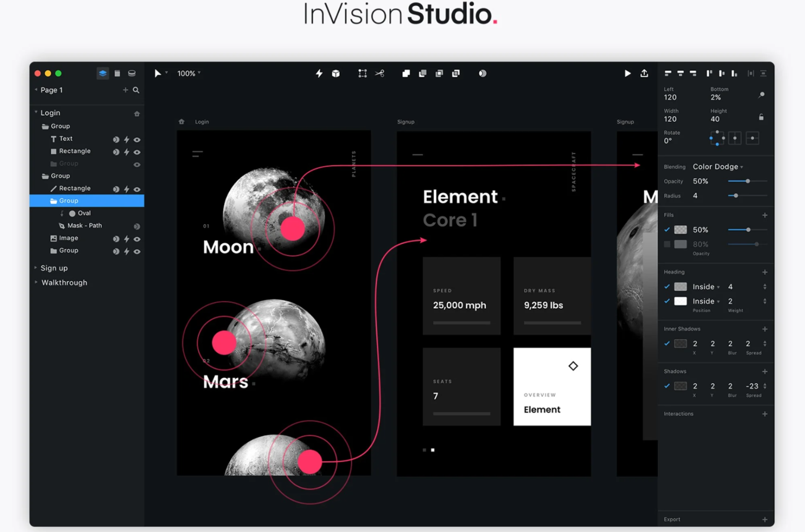805x532 pixels.
Task: Align selection to top edge
Action: pyautogui.click(x=709, y=73)
